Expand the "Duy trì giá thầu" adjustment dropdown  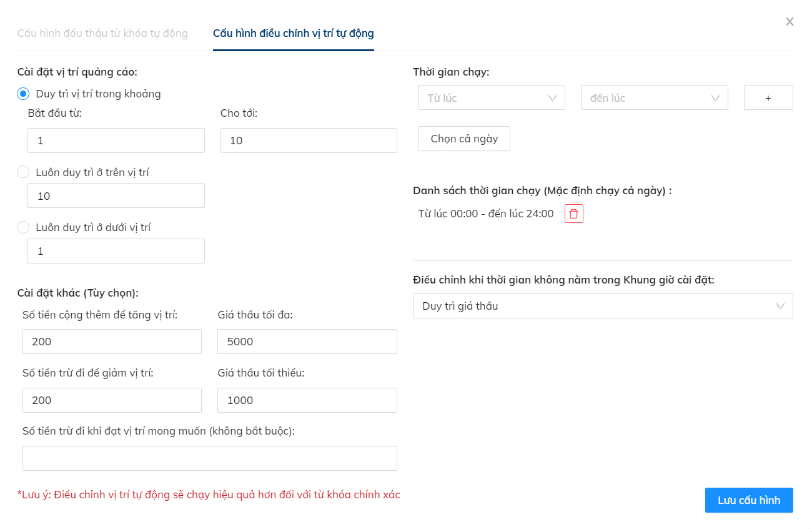[602, 306]
